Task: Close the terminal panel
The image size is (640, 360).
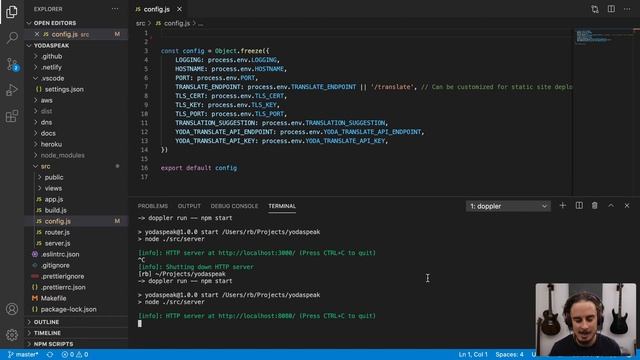Action: pyautogui.click(x=627, y=206)
